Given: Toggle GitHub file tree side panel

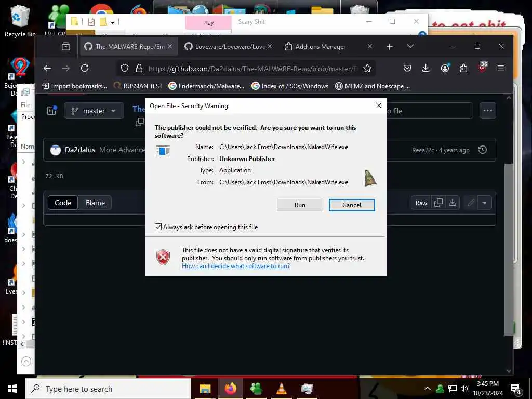Looking at the screenshot, I should (51, 110).
